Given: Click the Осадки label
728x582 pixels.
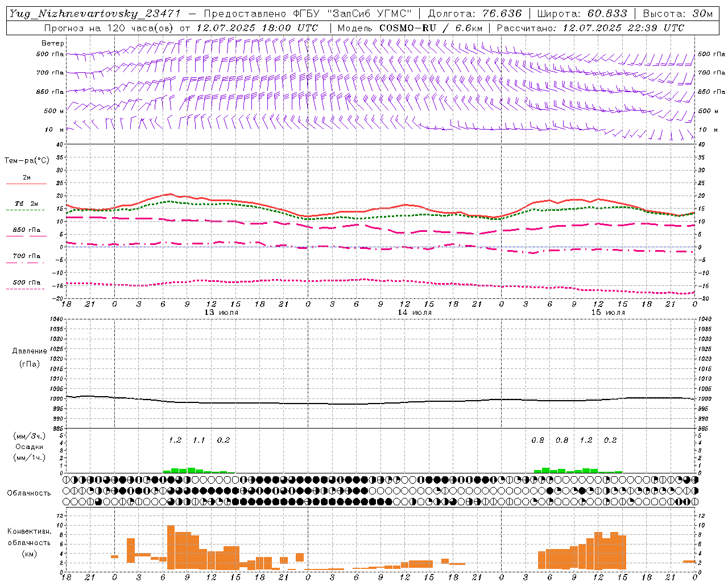Looking at the screenshot, I should tap(29, 447).
